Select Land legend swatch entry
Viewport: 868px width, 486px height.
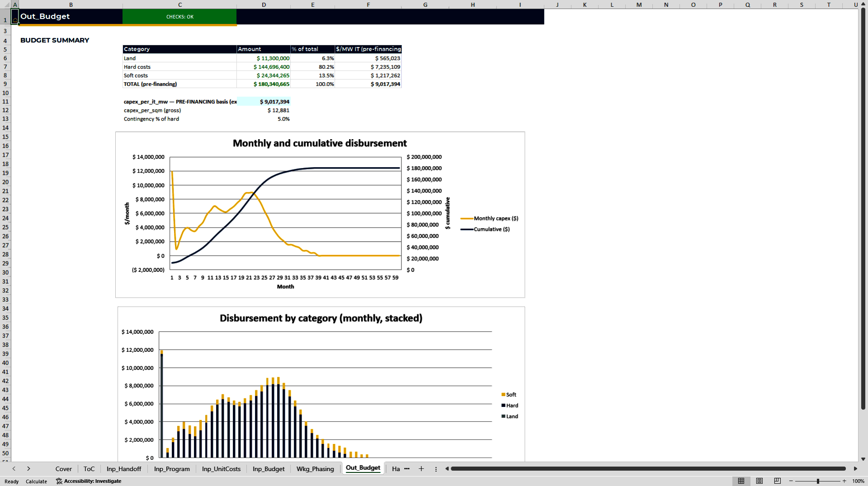tap(510, 416)
